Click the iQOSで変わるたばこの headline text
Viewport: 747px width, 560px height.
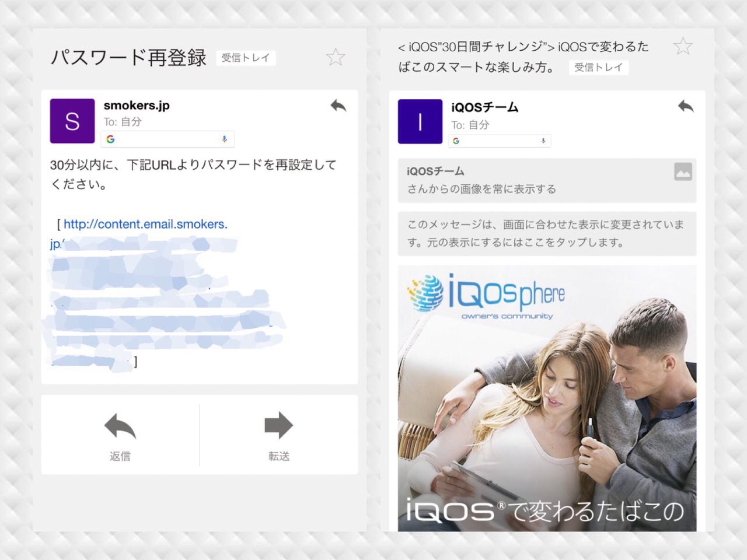[x=545, y=511]
